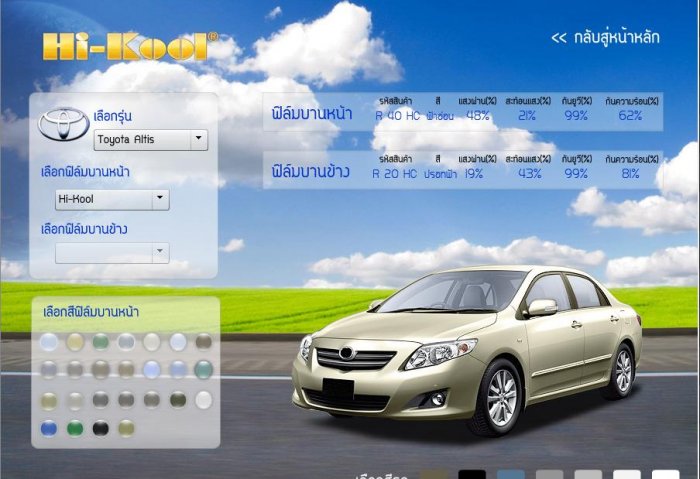700x479 pixels.
Task: Click the Toyota Altis car image
Action: tap(467, 350)
